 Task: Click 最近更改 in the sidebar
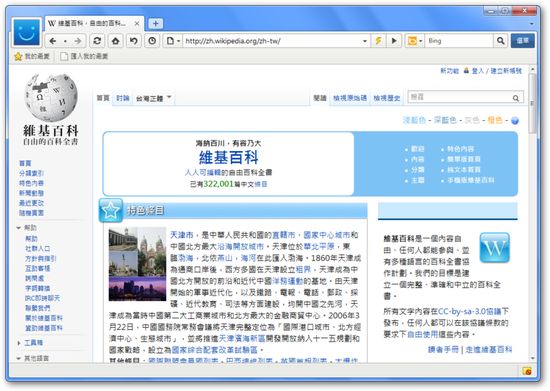pyautogui.click(x=32, y=203)
